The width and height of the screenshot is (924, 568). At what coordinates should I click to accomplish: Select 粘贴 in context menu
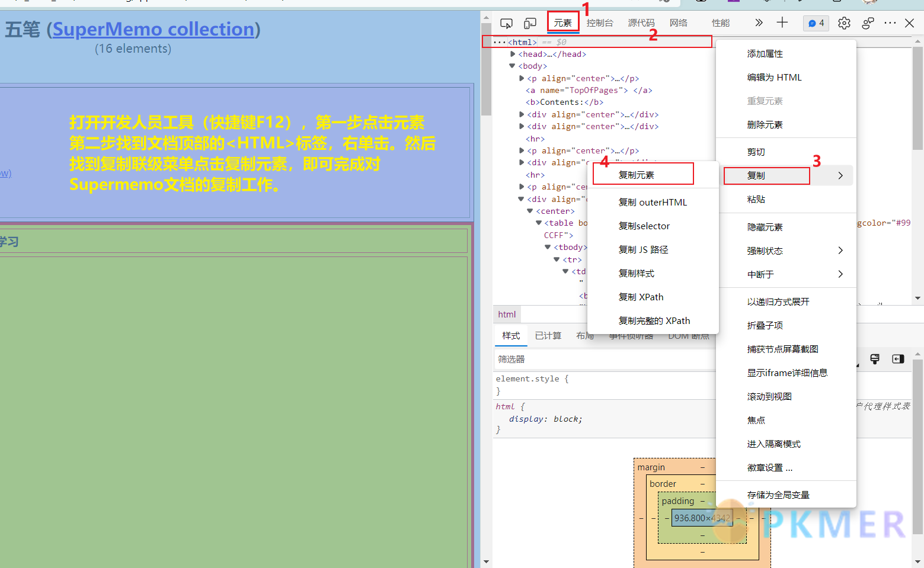click(786, 199)
